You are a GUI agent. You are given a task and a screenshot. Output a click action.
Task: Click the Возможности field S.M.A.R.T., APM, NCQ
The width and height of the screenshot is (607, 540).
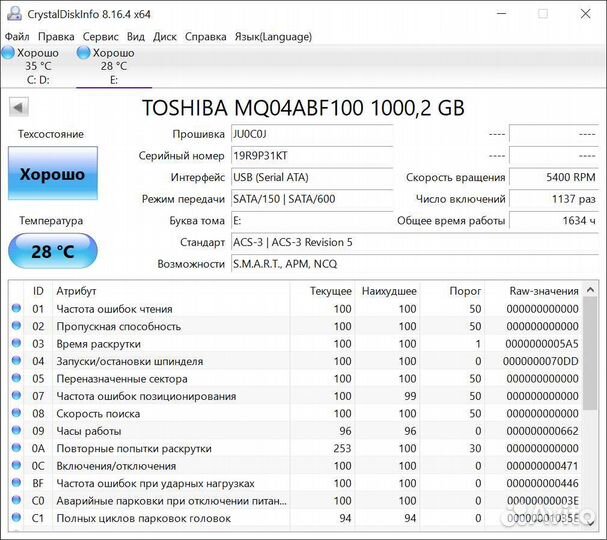pos(415,264)
